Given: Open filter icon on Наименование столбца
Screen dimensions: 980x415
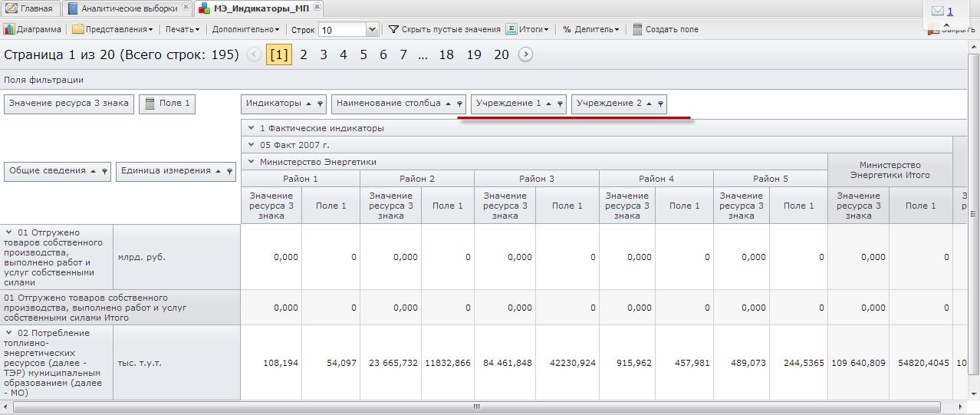Looking at the screenshot, I should (x=460, y=104).
